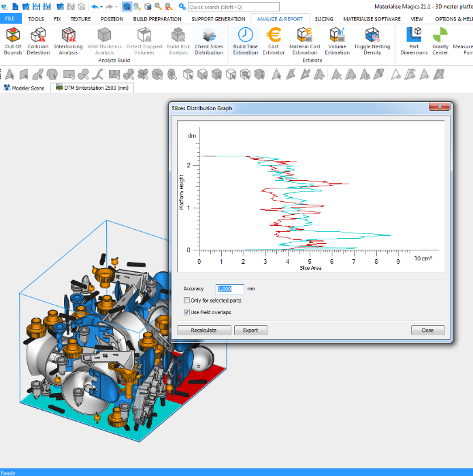Open the FILE menu

(x=10, y=19)
